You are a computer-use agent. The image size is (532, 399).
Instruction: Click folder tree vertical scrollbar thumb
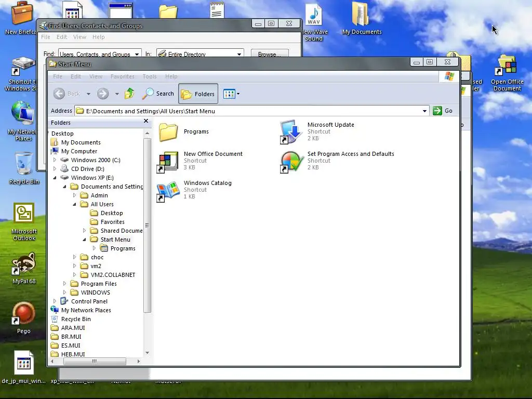click(147, 225)
